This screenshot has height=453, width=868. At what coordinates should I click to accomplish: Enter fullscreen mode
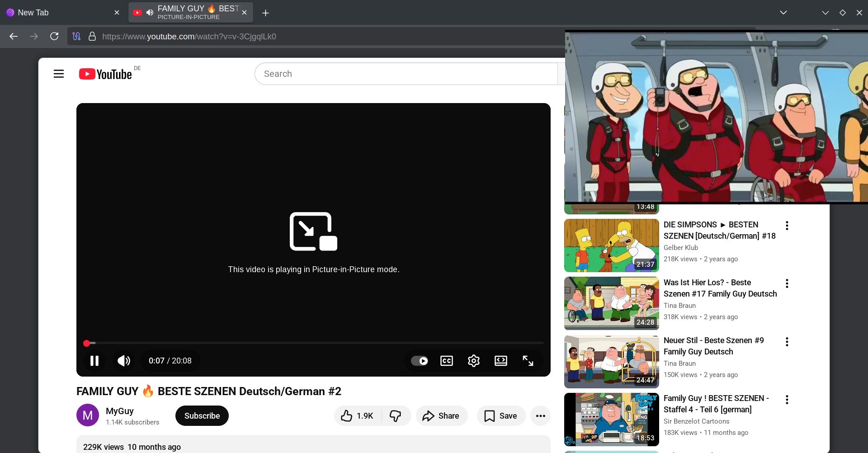[x=528, y=361]
